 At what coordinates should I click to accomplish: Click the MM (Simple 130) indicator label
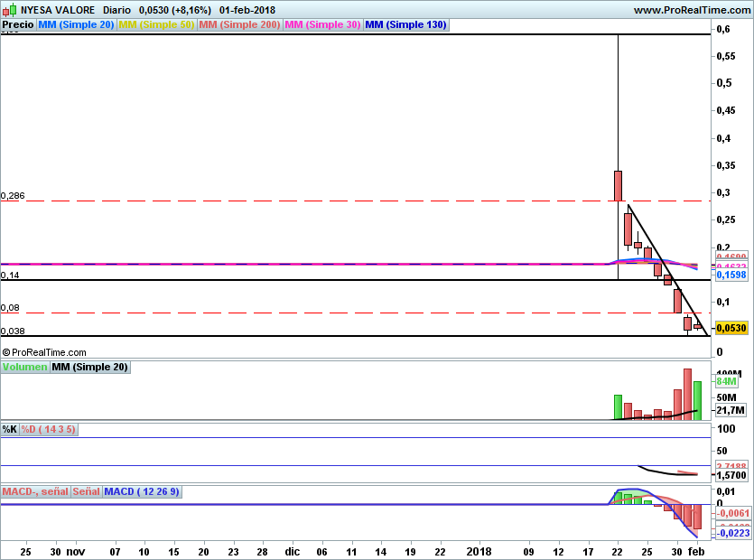(405, 25)
